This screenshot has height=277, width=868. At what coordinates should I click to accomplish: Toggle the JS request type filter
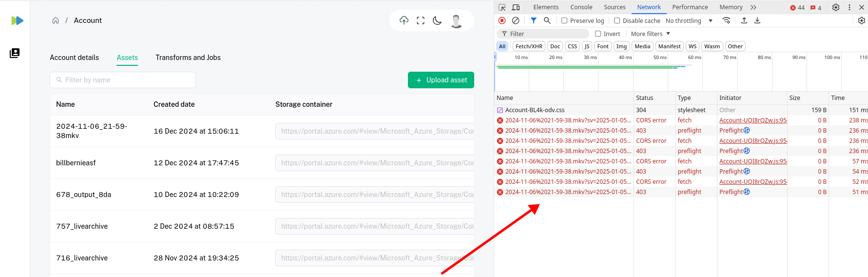coord(587,46)
